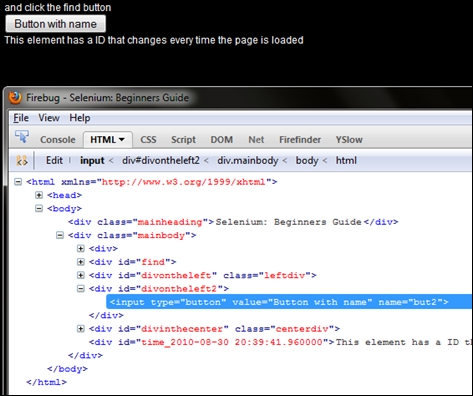Expand the div id="find" node
The width and height of the screenshot is (473, 396).
click(81, 262)
